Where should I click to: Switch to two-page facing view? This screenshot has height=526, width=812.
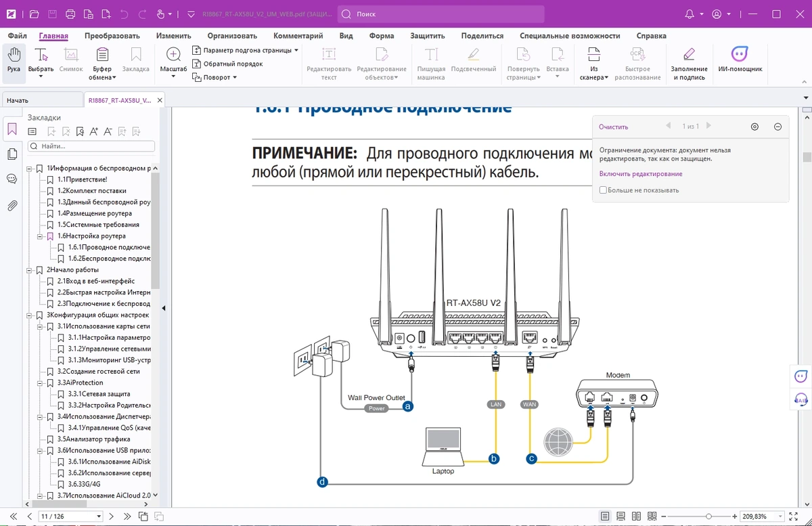[x=636, y=517]
